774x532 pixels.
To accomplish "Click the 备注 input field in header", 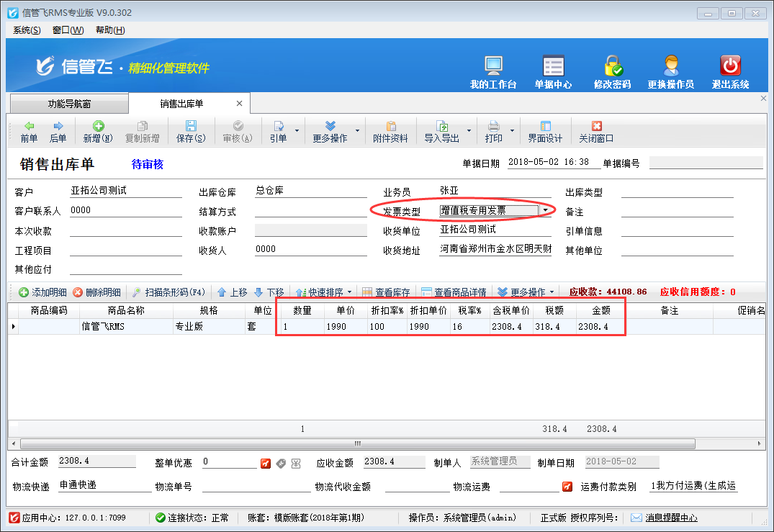I will pos(677,211).
